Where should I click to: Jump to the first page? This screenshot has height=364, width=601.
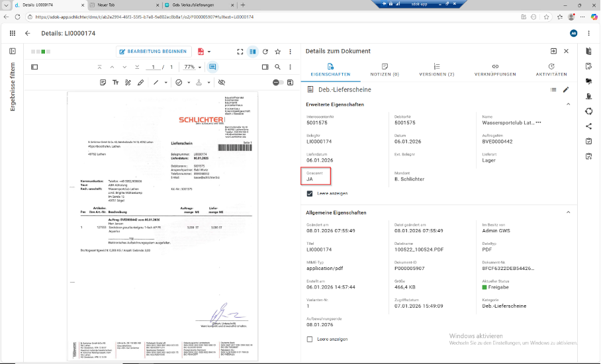pyautogui.click(x=100, y=67)
